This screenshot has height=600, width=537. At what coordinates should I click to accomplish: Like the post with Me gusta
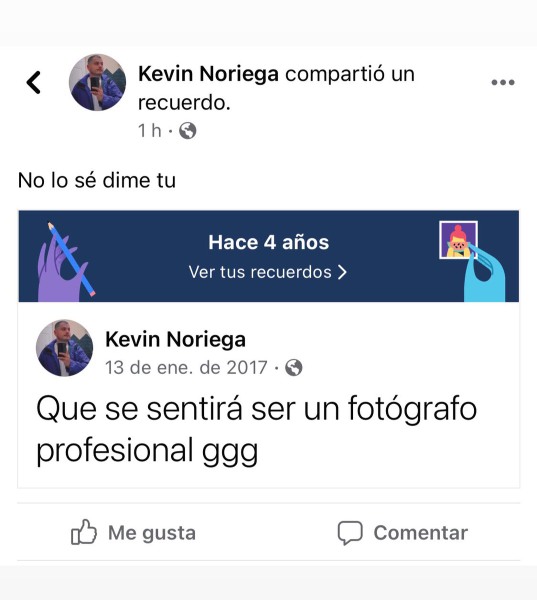(133, 532)
